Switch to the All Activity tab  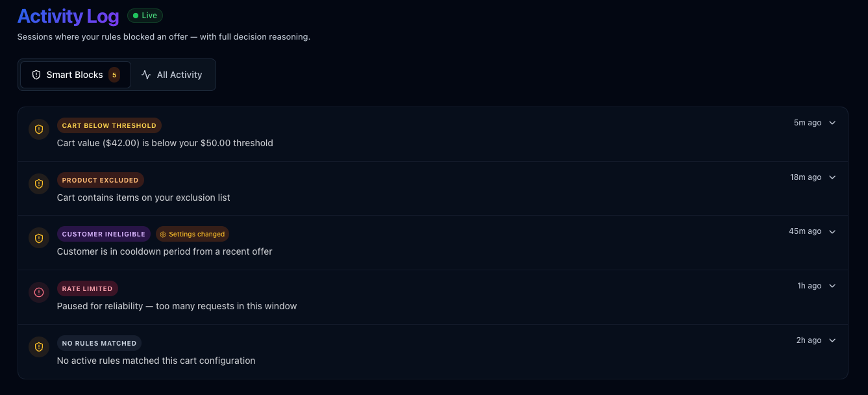pos(172,74)
